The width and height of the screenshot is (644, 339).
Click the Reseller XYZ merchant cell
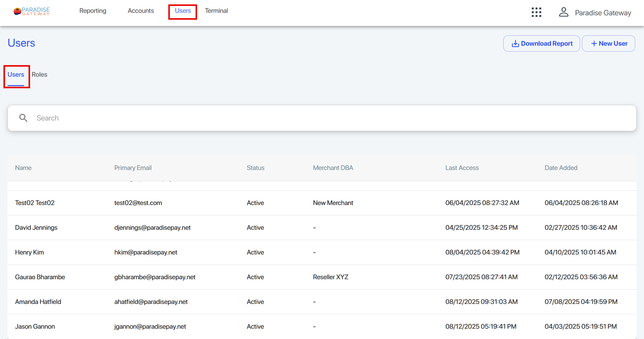tap(331, 277)
